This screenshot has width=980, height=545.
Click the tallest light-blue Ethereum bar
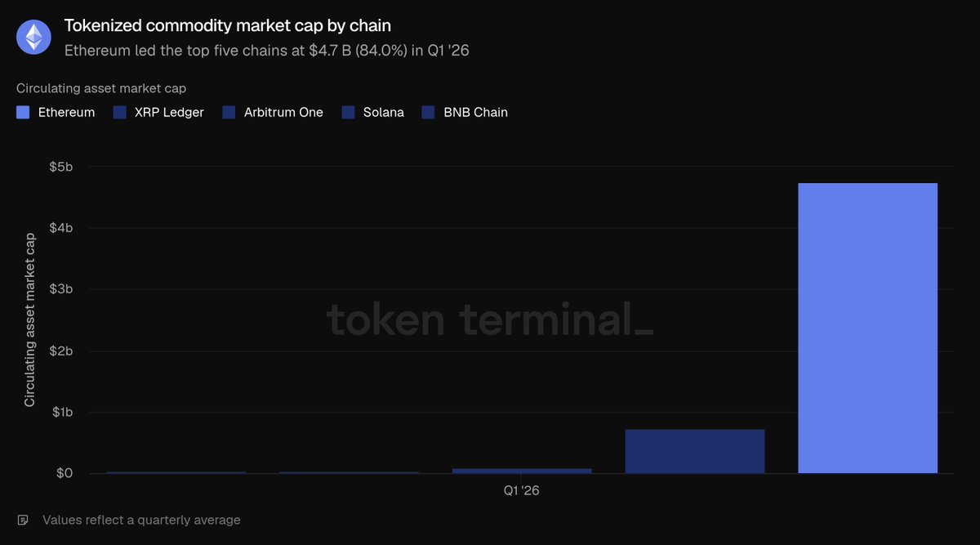[x=867, y=328]
